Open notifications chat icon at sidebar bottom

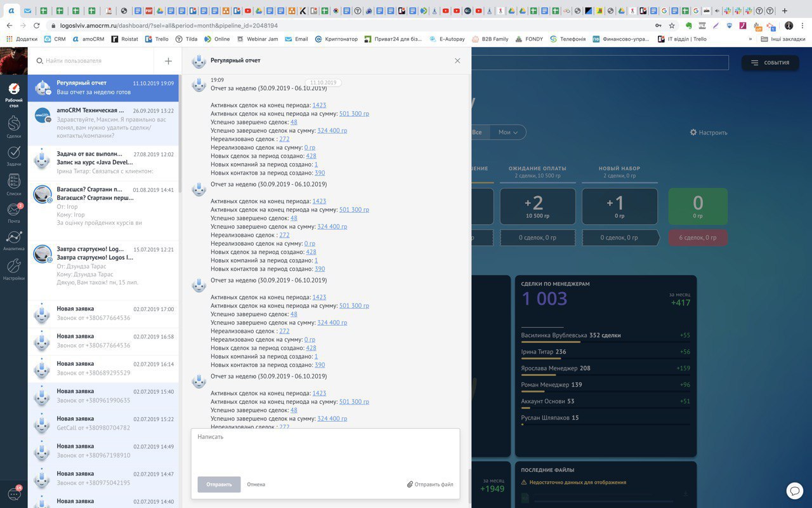tap(13, 493)
